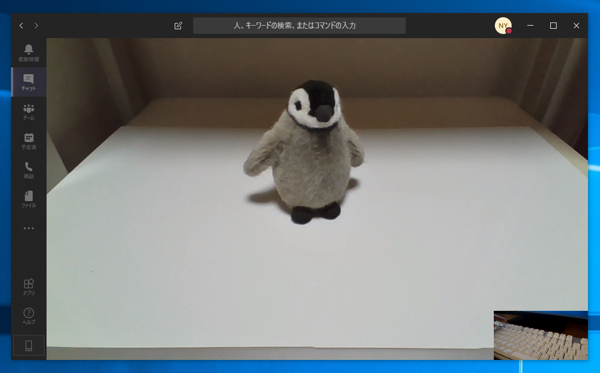Click the mobile app download icon
Image resolution: width=600 pixels, height=373 pixels.
29,346
